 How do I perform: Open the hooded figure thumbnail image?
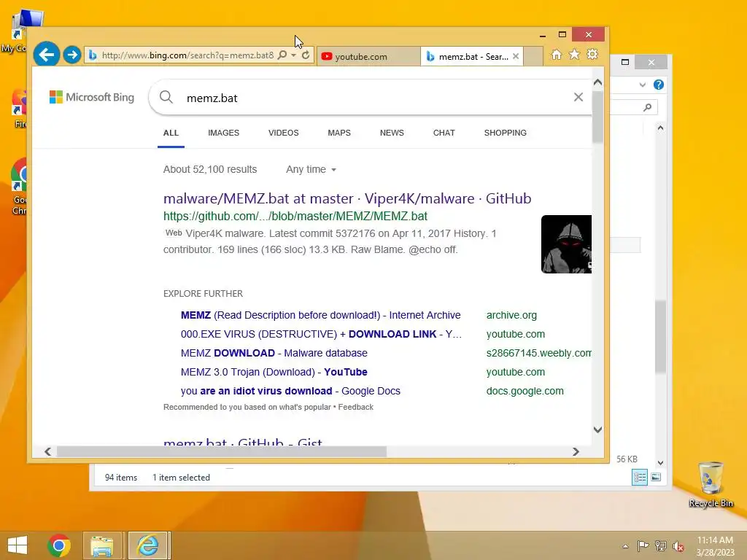[566, 244]
